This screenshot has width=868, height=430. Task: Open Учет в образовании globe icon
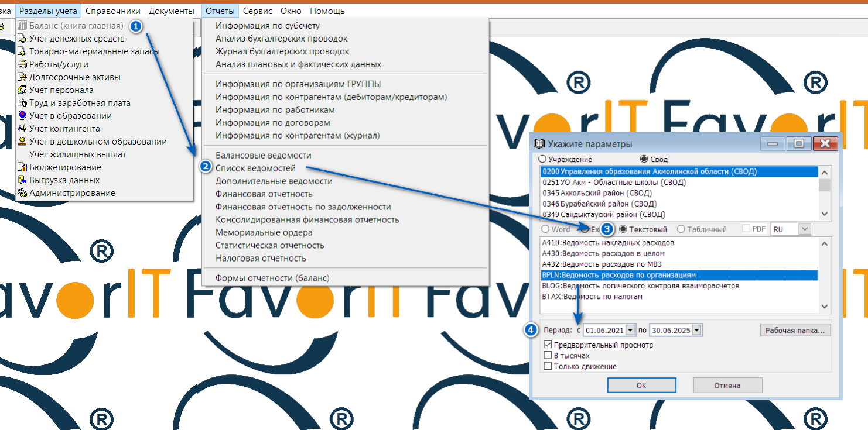[x=22, y=116]
